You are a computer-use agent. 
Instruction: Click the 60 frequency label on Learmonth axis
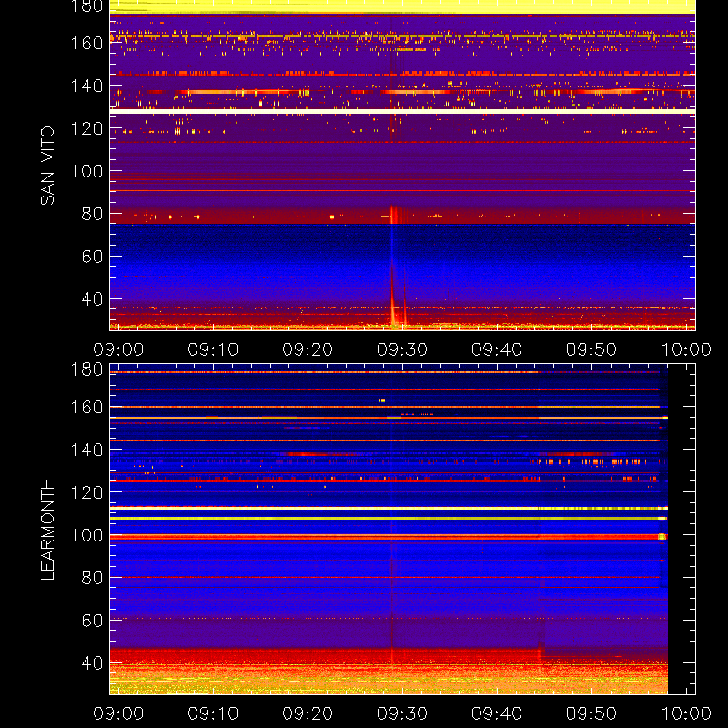[x=92, y=621]
